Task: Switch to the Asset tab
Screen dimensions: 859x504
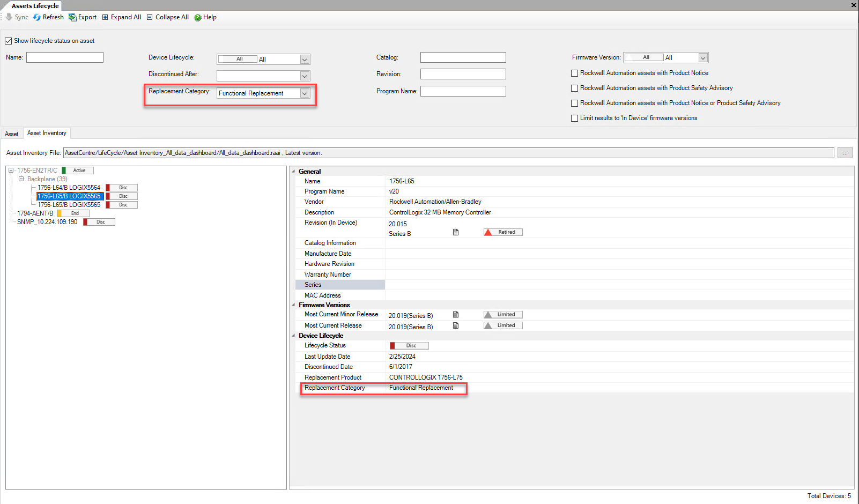Action: coord(12,134)
